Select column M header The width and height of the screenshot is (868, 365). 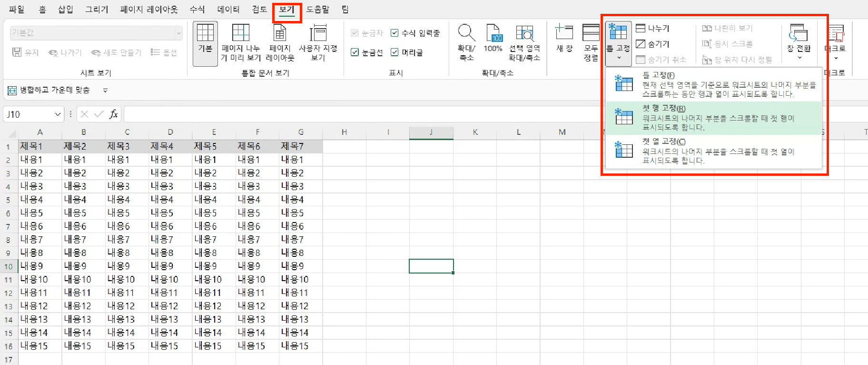click(562, 132)
